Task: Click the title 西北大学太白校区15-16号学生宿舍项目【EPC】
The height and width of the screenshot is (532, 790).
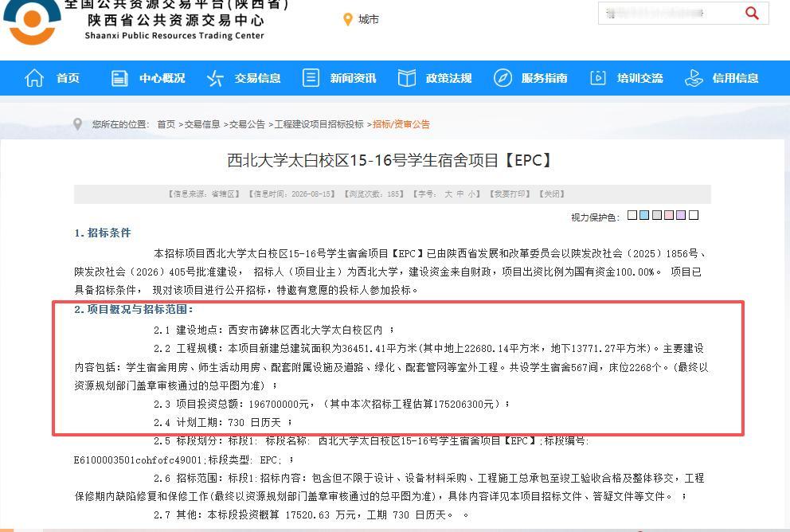Action: click(391, 161)
